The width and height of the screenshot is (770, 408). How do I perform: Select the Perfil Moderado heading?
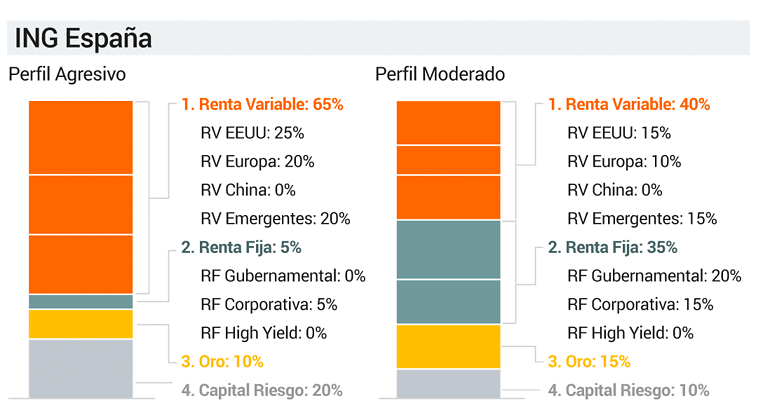(x=440, y=75)
